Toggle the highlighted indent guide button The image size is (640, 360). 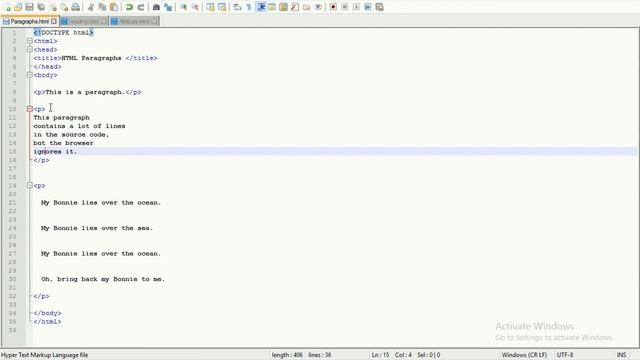coord(261,7)
